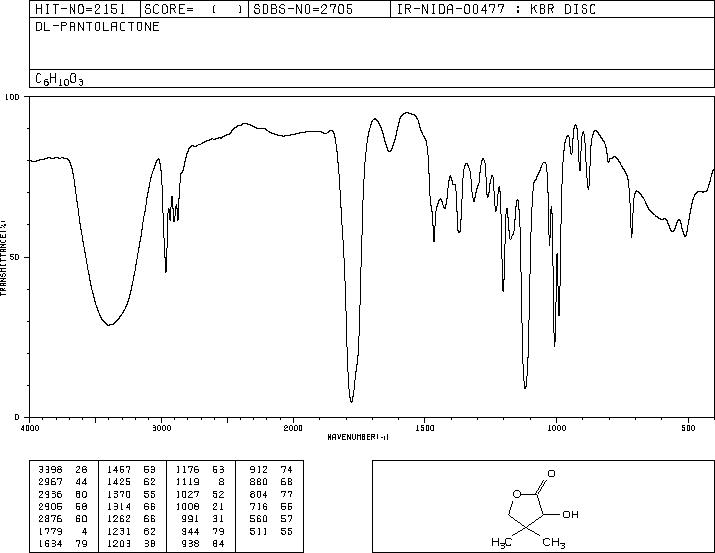Select peak table entry 2967
The image size is (715, 553).
coord(50,482)
